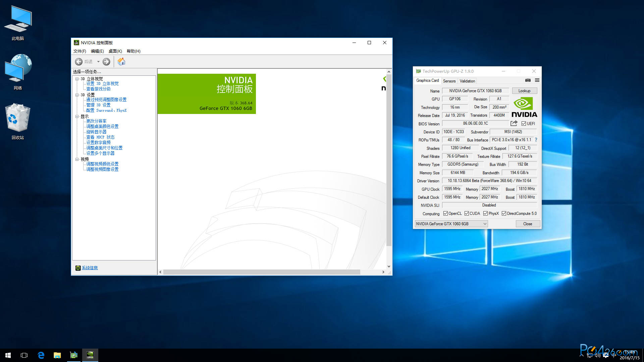
Task: Open 查看游戏分级 link
Action: (x=98, y=89)
